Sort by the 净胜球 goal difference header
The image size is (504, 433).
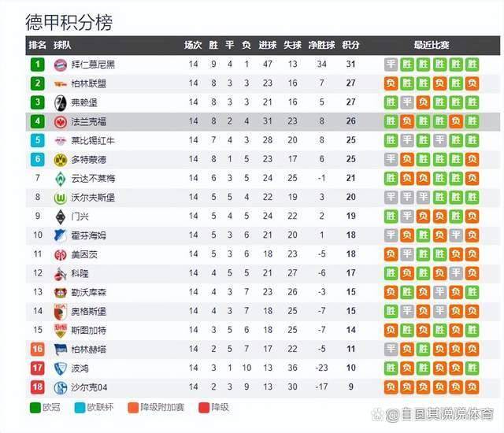(x=321, y=45)
